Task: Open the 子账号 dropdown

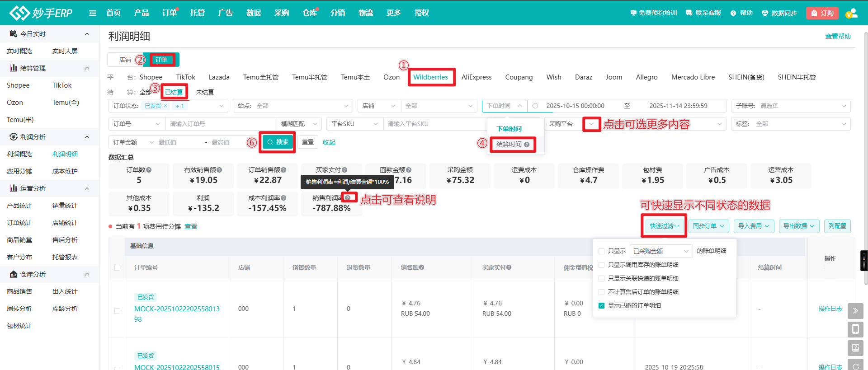Action: 791,106
